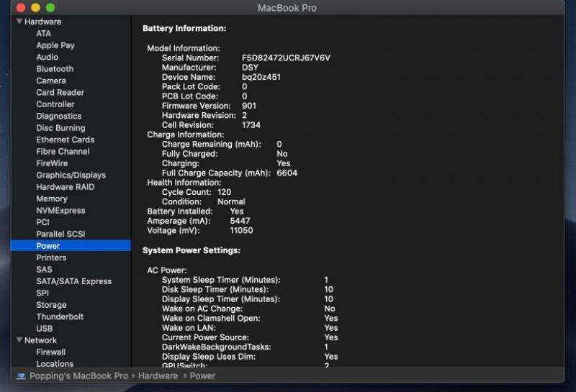Click the computer icon in the path bar
576x392 pixels.
(x=21, y=376)
